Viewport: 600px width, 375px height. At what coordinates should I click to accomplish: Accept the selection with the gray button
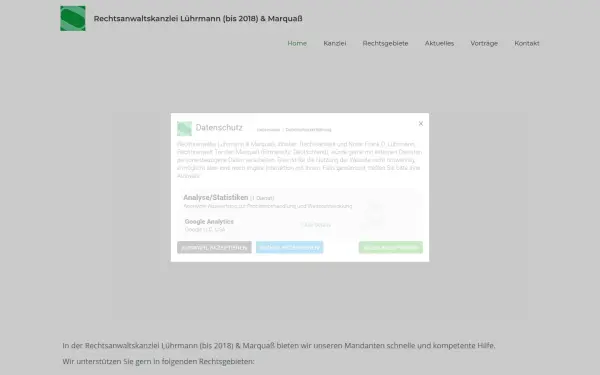(x=214, y=248)
